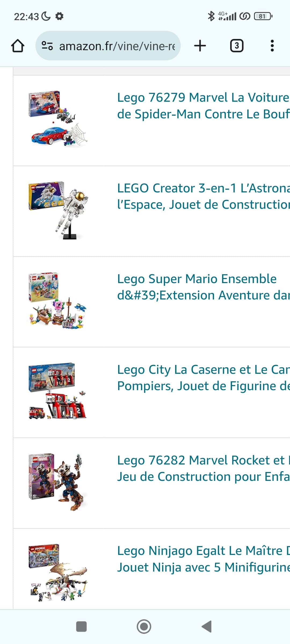Open Lego 76282 Marvel Rocket link
The height and width of the screenshot is (644, 290).
point(203,469)
